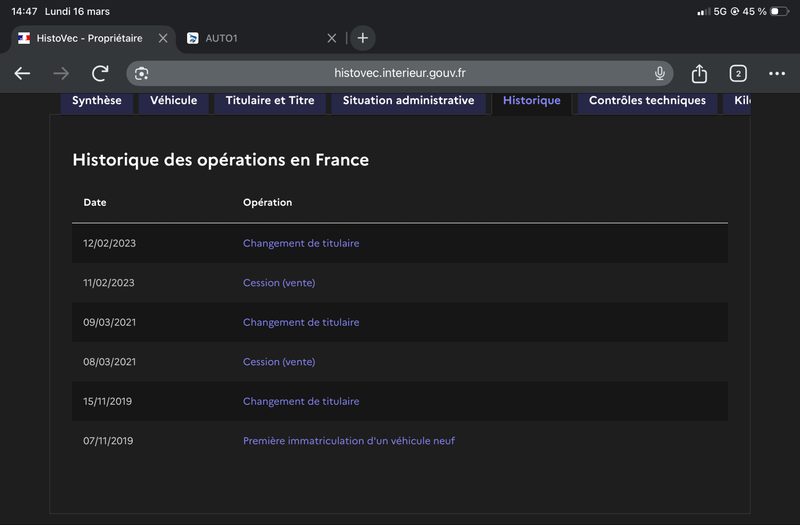Close the AUTO1 browser tab
Screen dimensions: 800x525
click(332, 38)
